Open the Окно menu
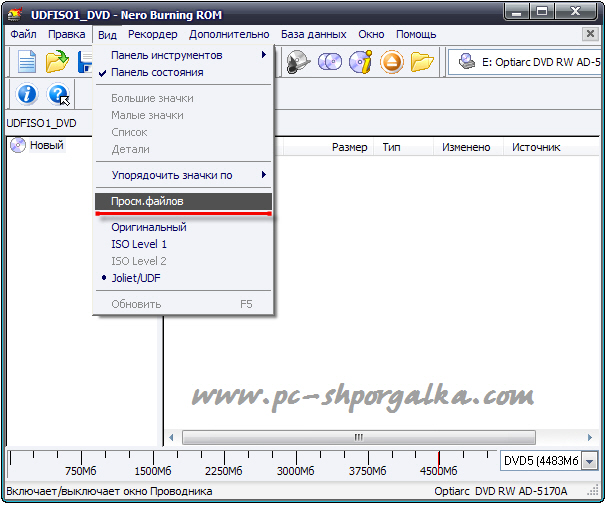The height and width of the screenshot is (505, 605). click(x=371, y=34)
